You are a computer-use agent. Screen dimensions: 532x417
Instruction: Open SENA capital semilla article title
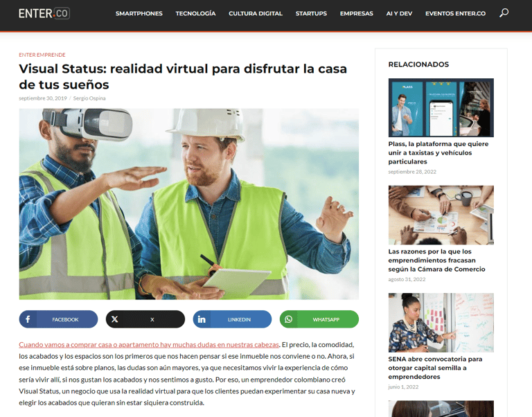[x=435, y=368]
